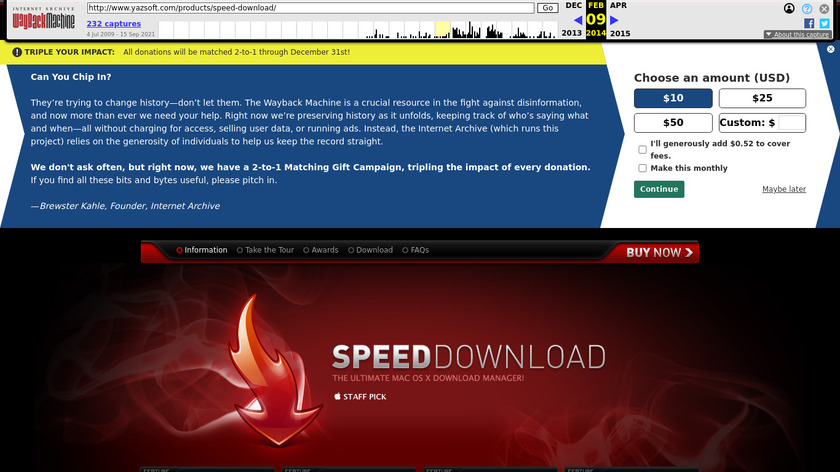Select 2013 in the year navigator
The width and height of the screenshot is (840, 472).
coord(572,33)
